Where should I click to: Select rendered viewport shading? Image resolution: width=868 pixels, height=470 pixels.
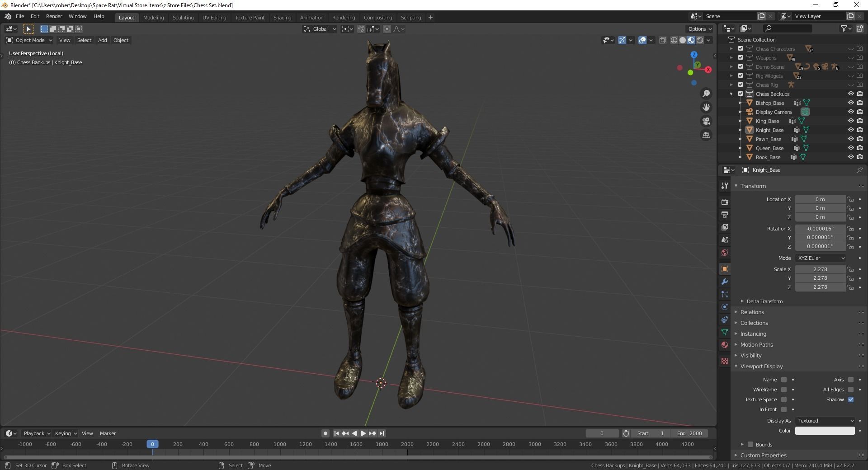pyautogui.click(x=700, y=40)
